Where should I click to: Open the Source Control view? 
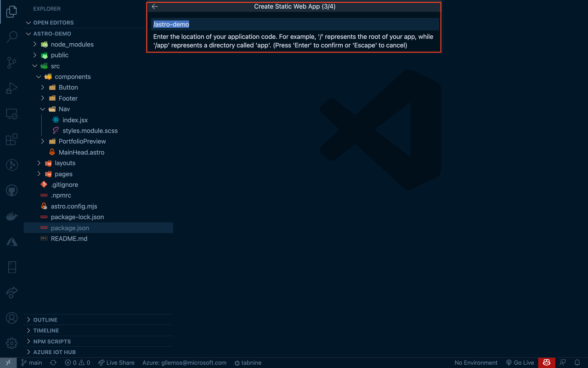[12, 63]
